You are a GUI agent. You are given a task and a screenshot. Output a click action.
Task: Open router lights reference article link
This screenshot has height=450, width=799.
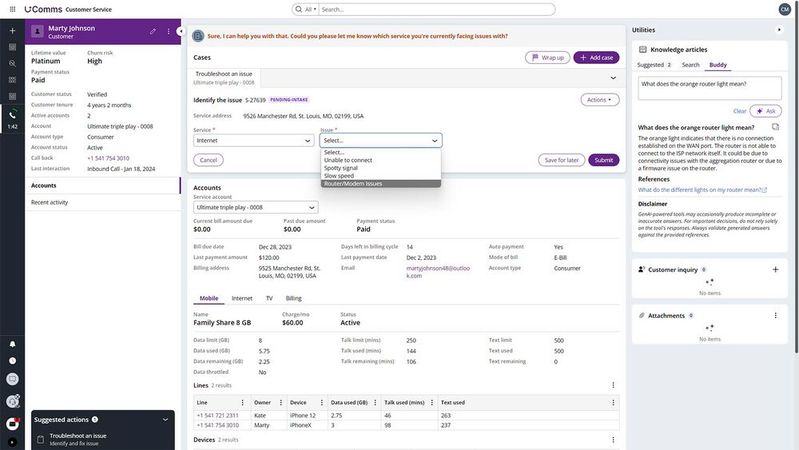[702, 190]
